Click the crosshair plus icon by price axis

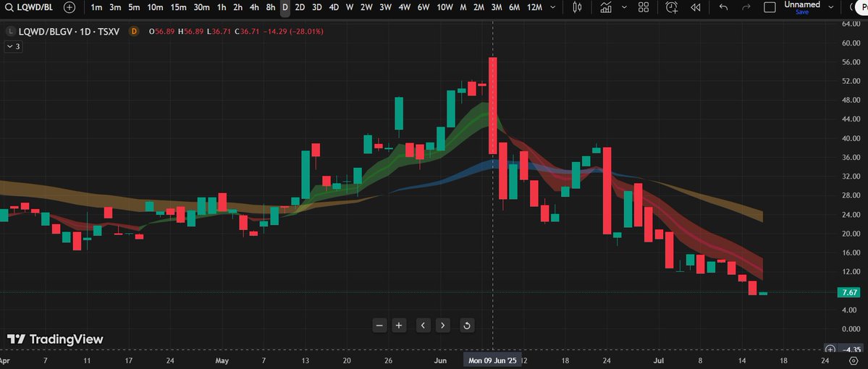pyautogui.click(x=830, y=349)
